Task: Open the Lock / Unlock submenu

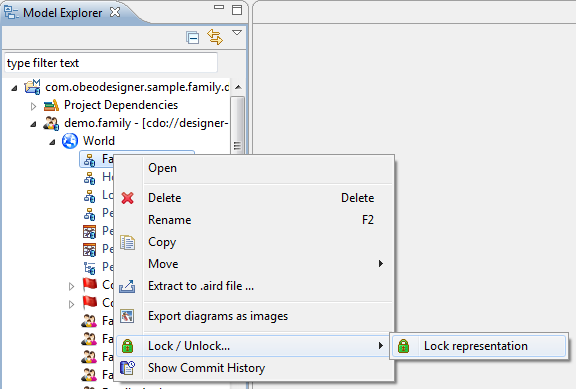Action: [253, 346]
